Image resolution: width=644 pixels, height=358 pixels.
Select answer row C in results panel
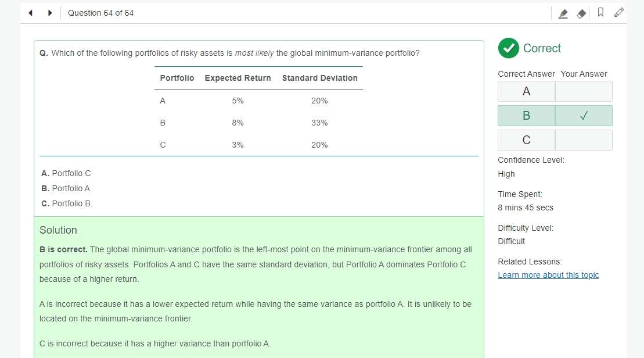pos(555,139)
